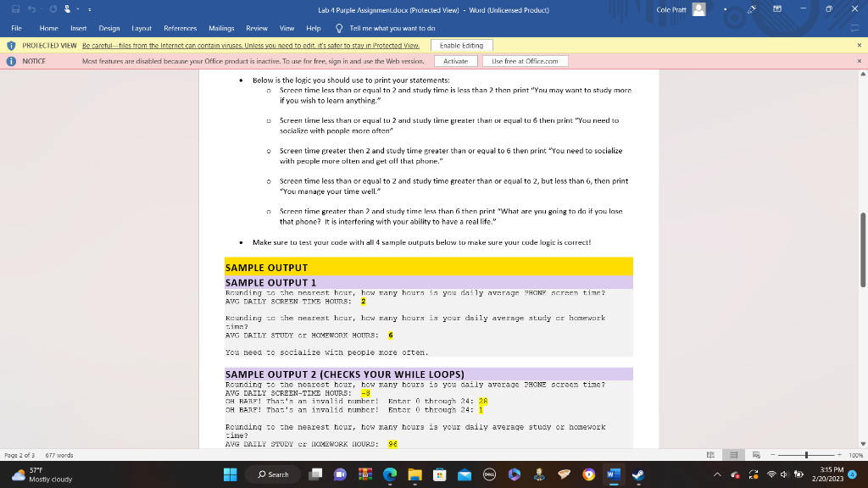
Task: Click the '677 words' word count
Action: 58,455
